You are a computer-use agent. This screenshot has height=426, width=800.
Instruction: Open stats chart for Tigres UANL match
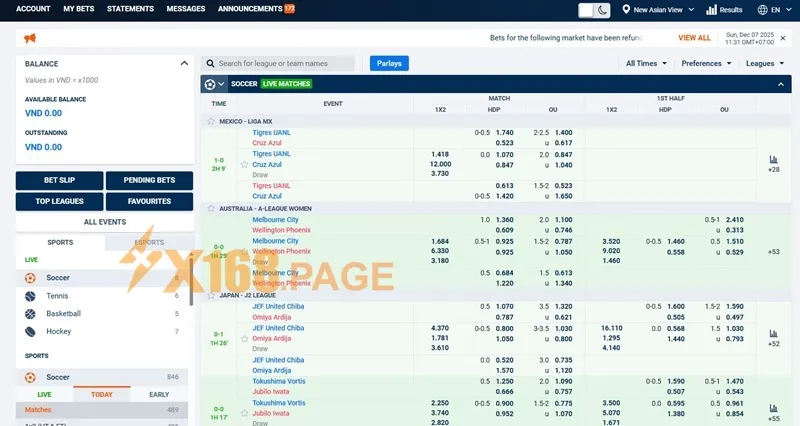pos(773,160)
